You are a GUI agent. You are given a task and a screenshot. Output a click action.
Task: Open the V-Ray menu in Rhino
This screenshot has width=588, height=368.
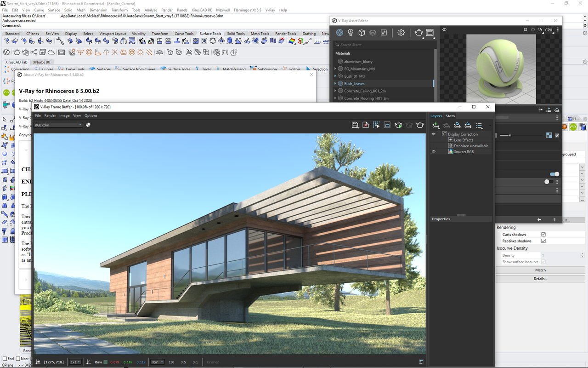(x=271, y=10)
